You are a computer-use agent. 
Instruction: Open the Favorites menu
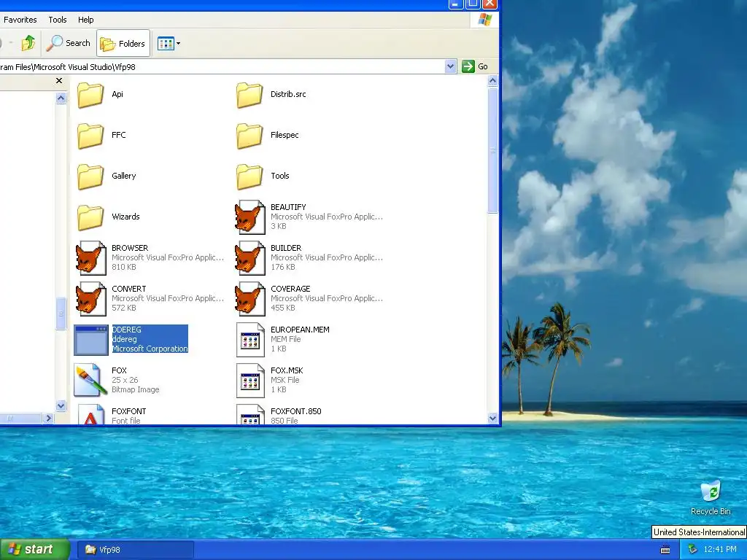click(20, 20)
